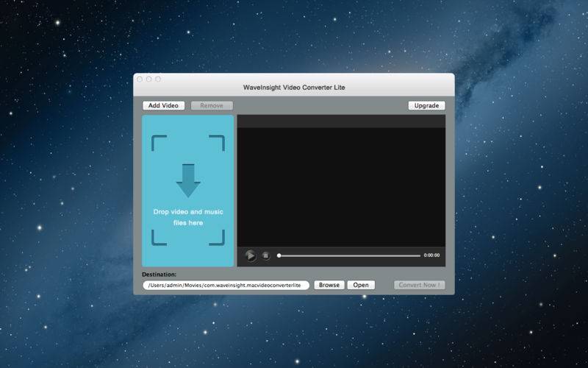Click the 0:00:00 time display
The image size is (588, 368).
pos(431,255)
